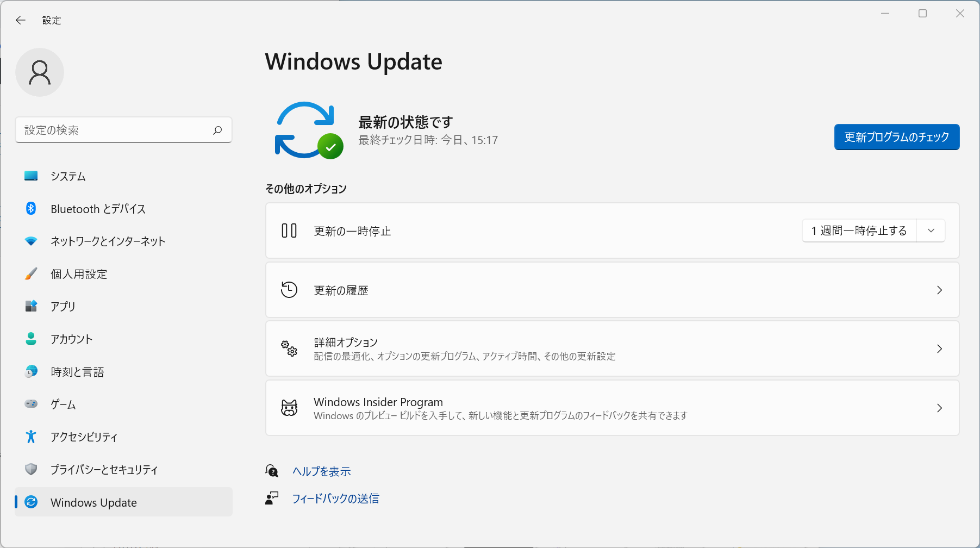
Task: Open ネットワークとインターネット category
Action: coord(123,241)
